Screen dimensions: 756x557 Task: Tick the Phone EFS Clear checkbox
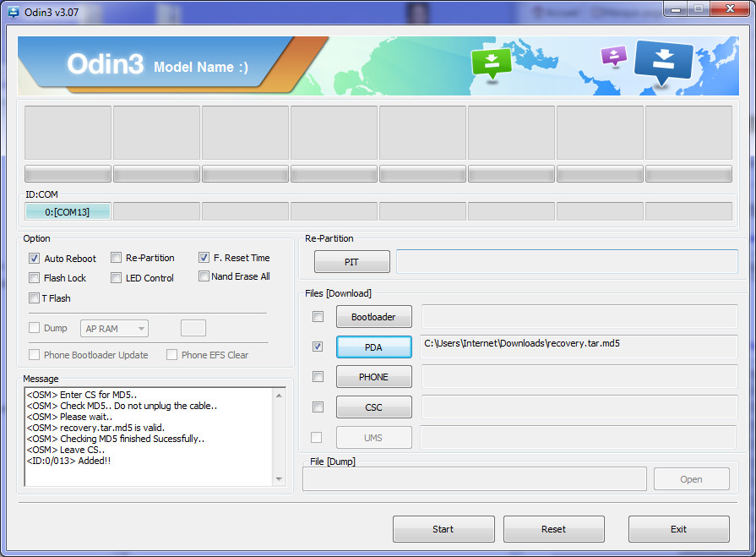point(171,355)
